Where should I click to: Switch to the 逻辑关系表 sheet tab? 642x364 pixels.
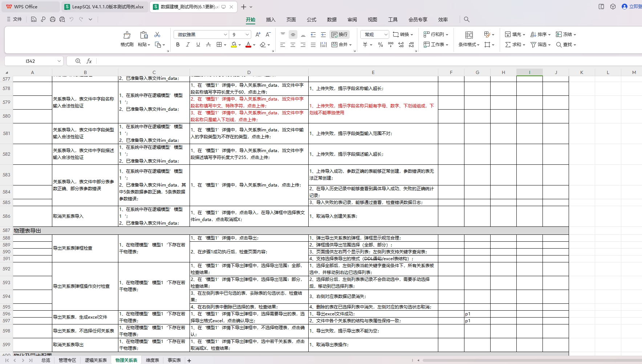pyautogui.click(x=96, y=360)
